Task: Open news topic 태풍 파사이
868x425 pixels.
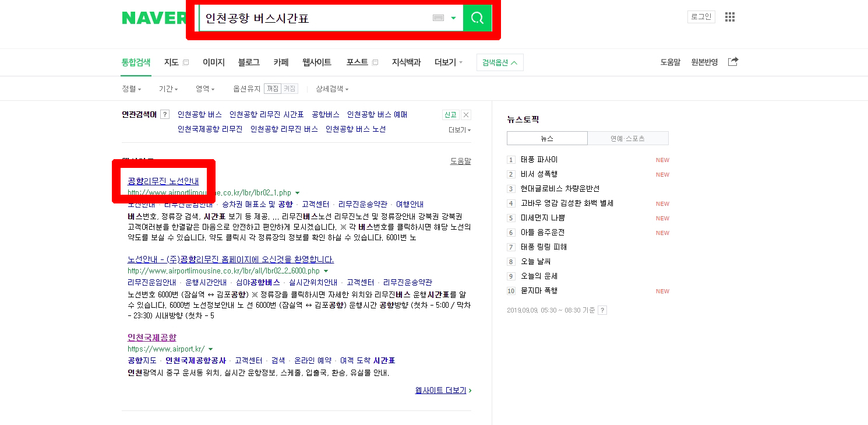Action: click(x=539, y=160)
